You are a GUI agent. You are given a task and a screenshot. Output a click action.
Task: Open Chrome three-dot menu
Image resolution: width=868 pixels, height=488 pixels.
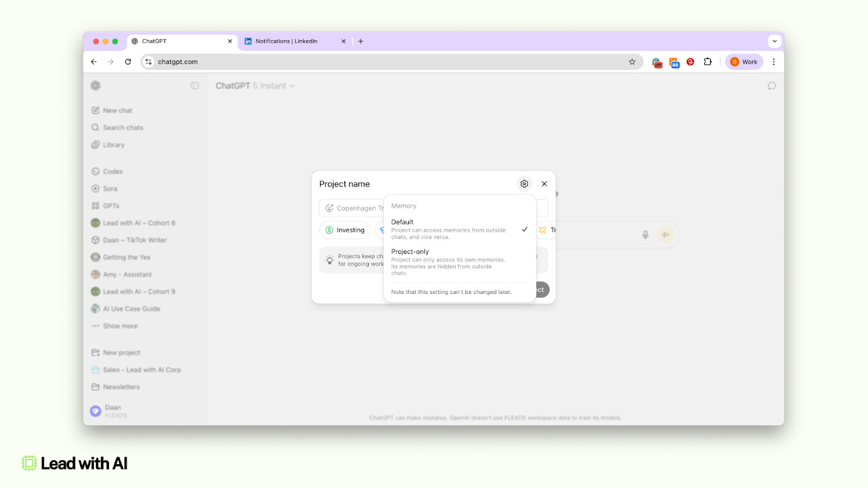tap(774, 62)
